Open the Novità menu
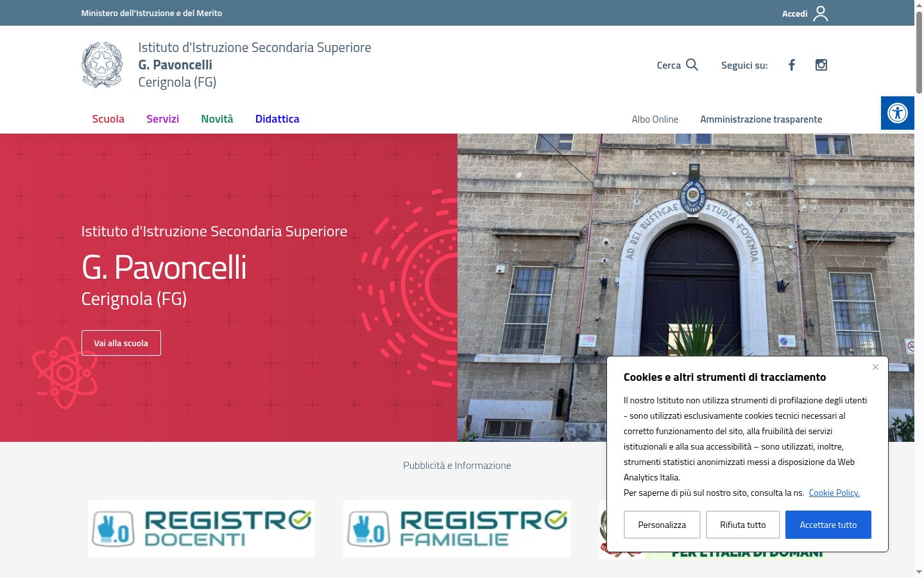924x578 pixels. (x=217, y=119)
